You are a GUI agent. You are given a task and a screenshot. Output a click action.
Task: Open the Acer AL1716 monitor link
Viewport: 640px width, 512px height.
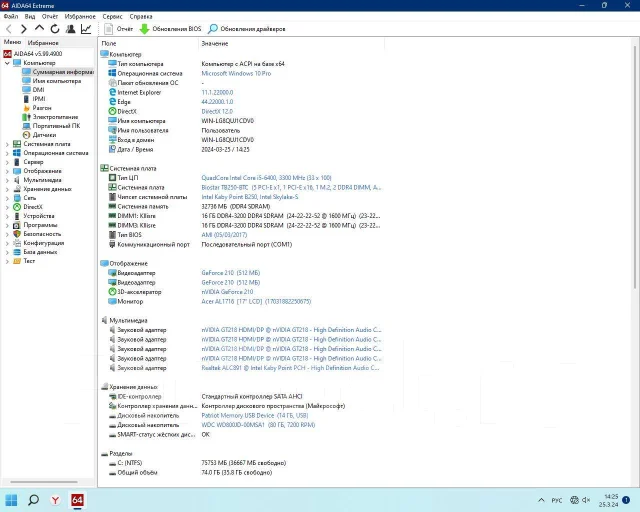tap(256, 301)
